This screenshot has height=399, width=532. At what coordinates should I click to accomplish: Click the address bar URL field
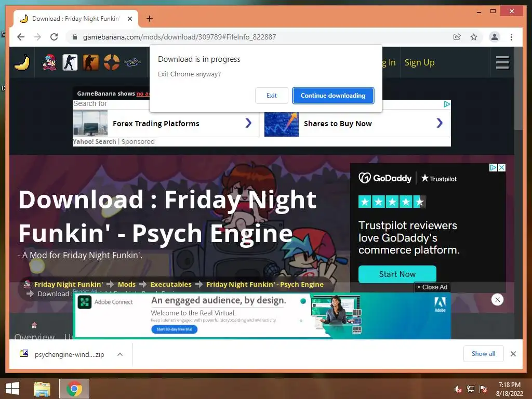179,37
